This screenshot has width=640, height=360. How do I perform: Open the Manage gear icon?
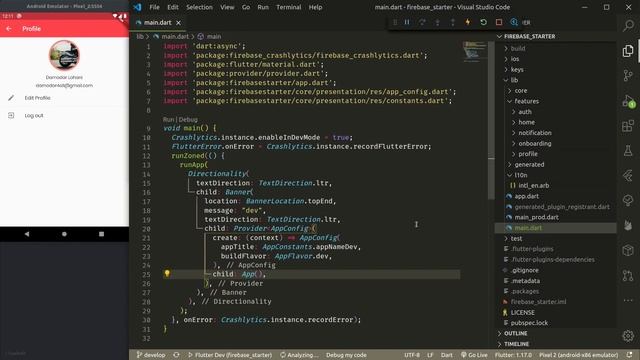tap(628, 336)
